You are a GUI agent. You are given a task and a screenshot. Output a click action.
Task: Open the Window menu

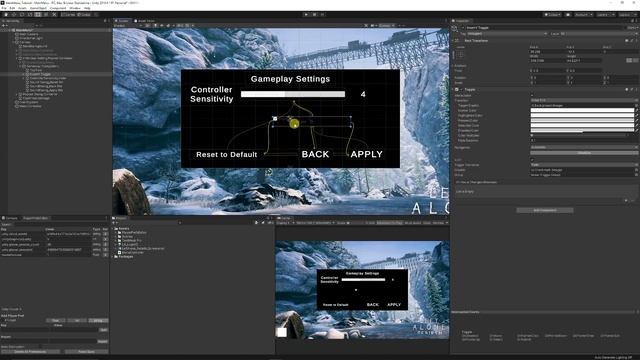(x=75, y=8)
